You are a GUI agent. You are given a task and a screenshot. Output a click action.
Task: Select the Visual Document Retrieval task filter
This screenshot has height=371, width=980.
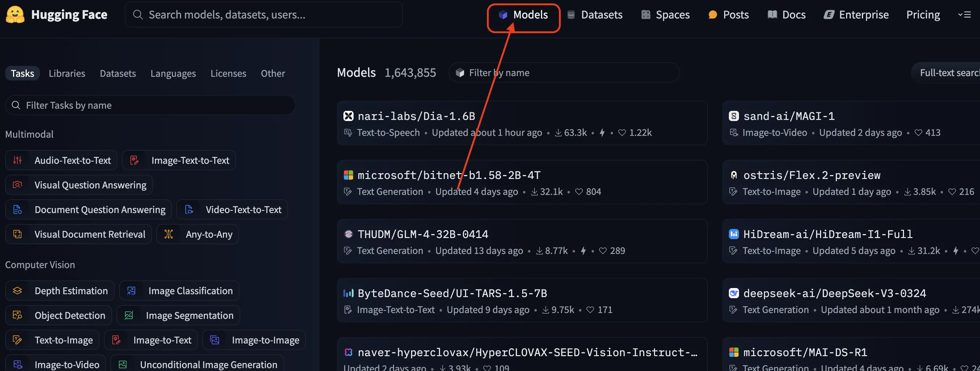(x=79, y=234)
